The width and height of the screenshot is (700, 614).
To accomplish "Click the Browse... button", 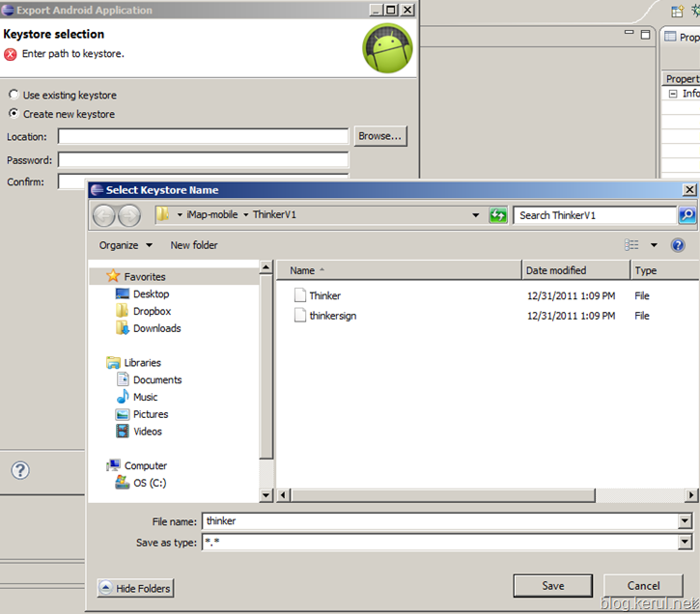I will pyautogui.click(x=380, y=136).
